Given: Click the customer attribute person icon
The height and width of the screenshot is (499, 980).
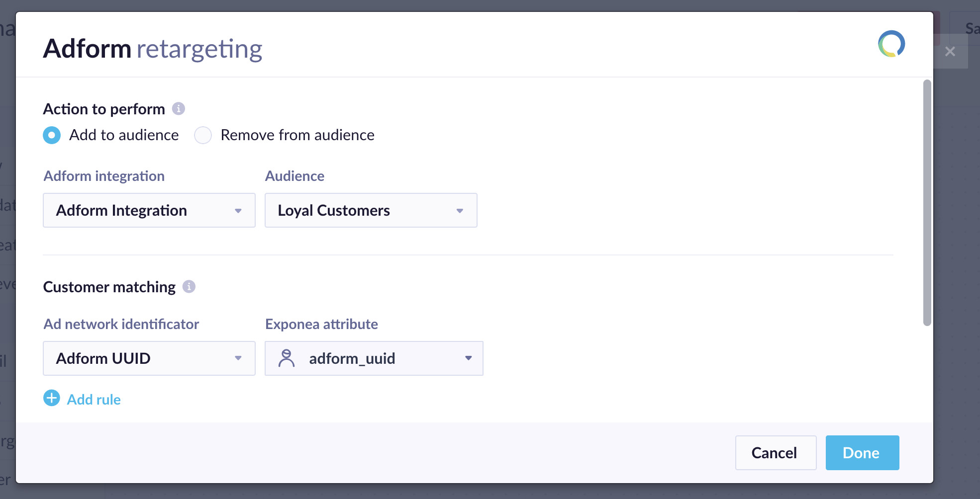Looking at the screenshot, I should (x=287, y=358).
